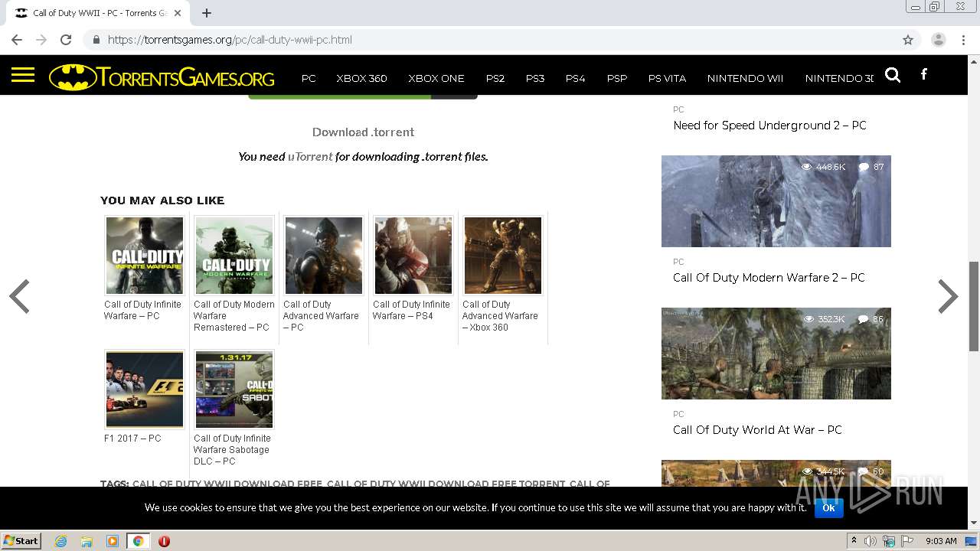Open Advanced Warfare Xbox 360 thumbnail

point(503,256)
